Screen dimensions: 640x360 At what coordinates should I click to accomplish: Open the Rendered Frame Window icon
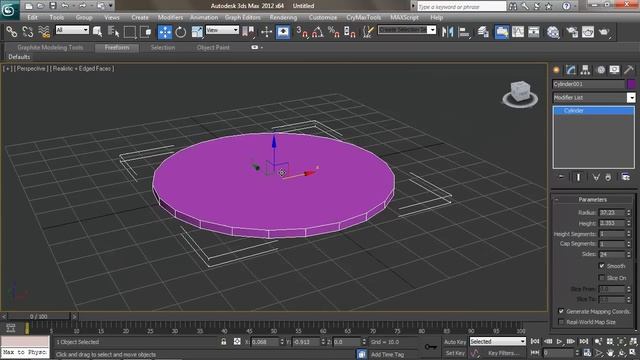(x=588, y=31)
